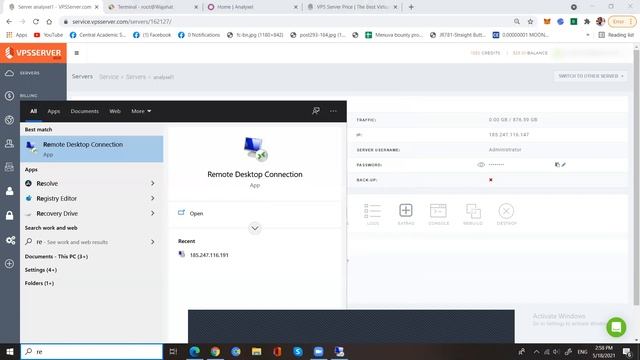Open the server Extras icon
Screen dimensions: 640x360
[x=406, y=214]
